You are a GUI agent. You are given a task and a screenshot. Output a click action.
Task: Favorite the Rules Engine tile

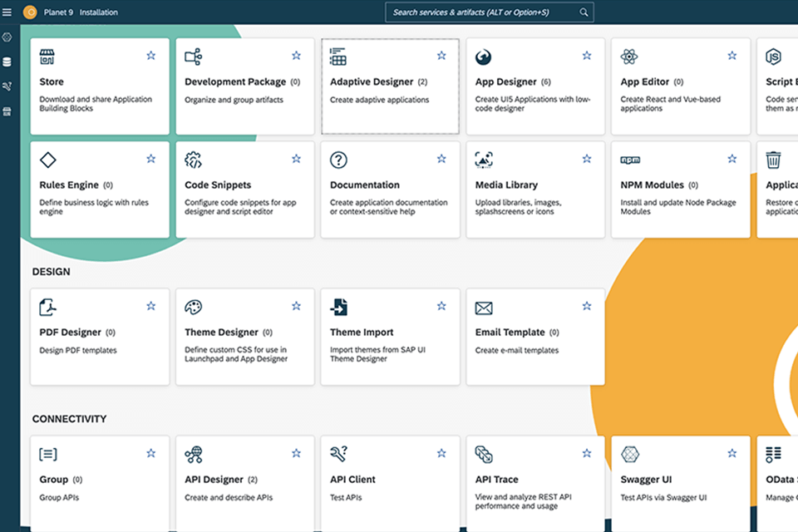[x=151, y=159]
